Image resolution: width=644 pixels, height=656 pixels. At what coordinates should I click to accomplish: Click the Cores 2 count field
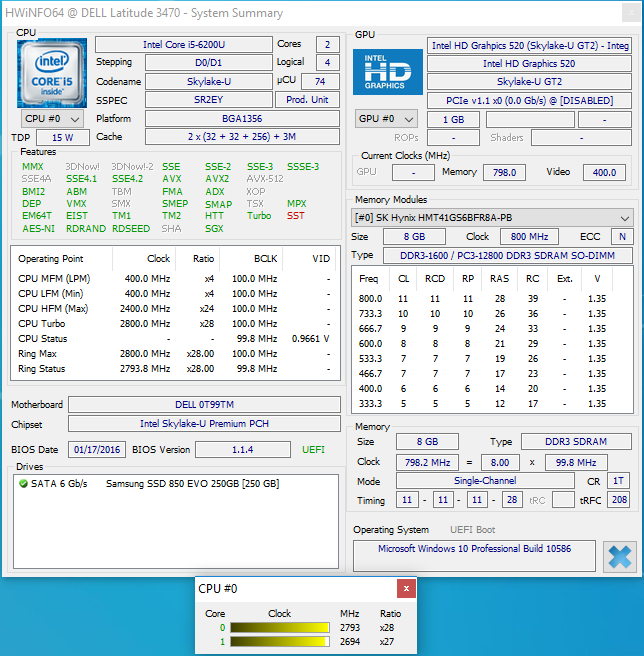point(327,44)
